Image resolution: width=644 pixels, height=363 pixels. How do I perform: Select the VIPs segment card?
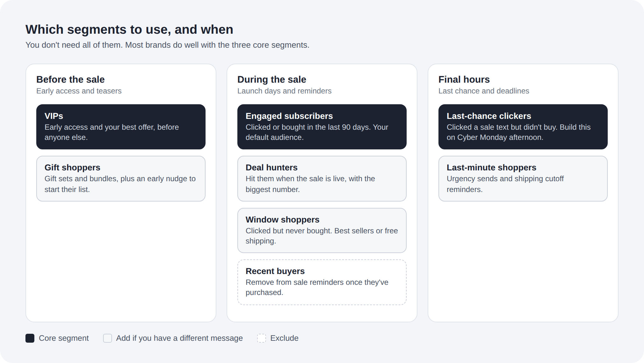[x=121, y=127]
